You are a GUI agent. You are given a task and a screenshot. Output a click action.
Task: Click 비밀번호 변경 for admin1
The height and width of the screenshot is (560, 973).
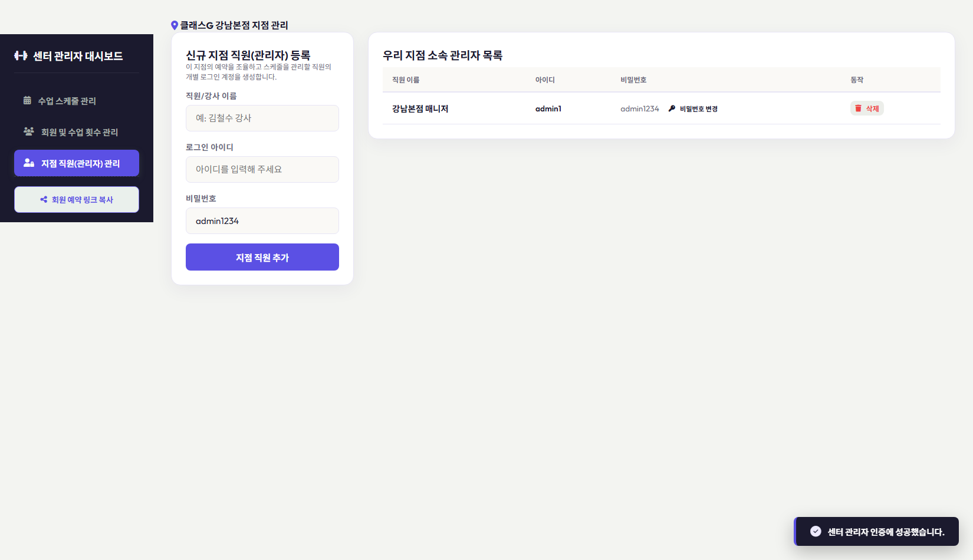click(693, 108)
